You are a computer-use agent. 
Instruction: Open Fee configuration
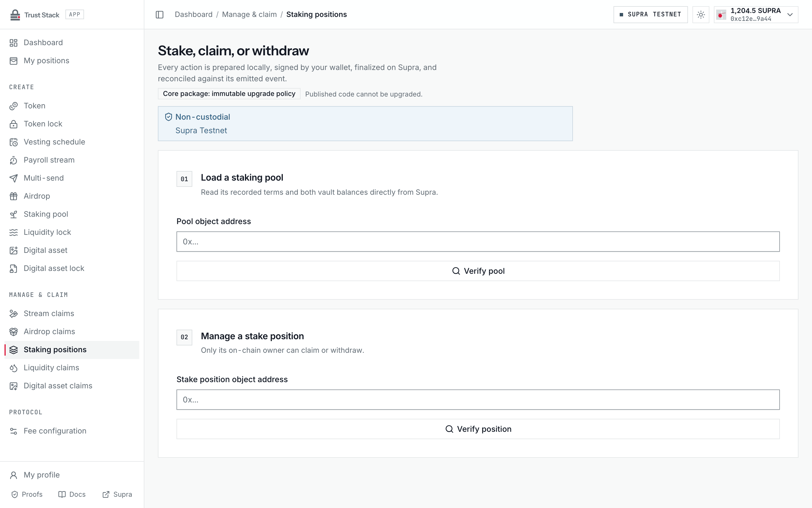coord(72,431)
